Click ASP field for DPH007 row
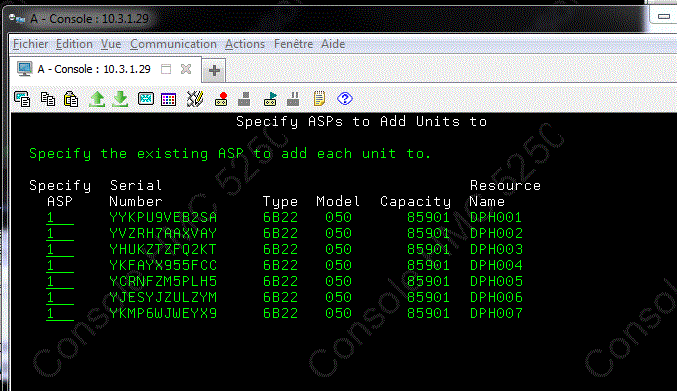 (x=60, y=313)
